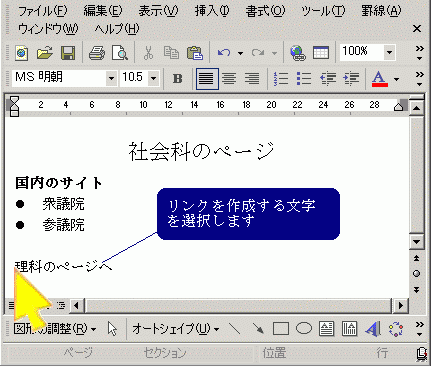
Task: Toggle Bold formatting
Action: [178, 79]
